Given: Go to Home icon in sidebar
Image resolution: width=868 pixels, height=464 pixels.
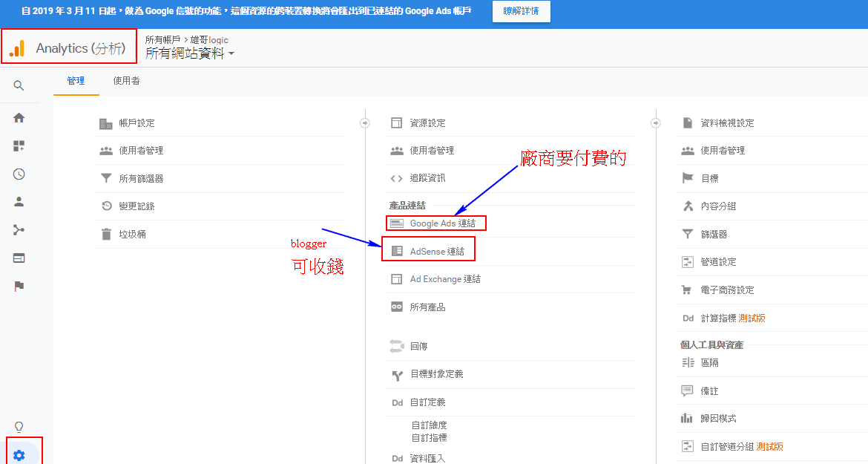Looking at the screenshot, I should coord(19,117).
